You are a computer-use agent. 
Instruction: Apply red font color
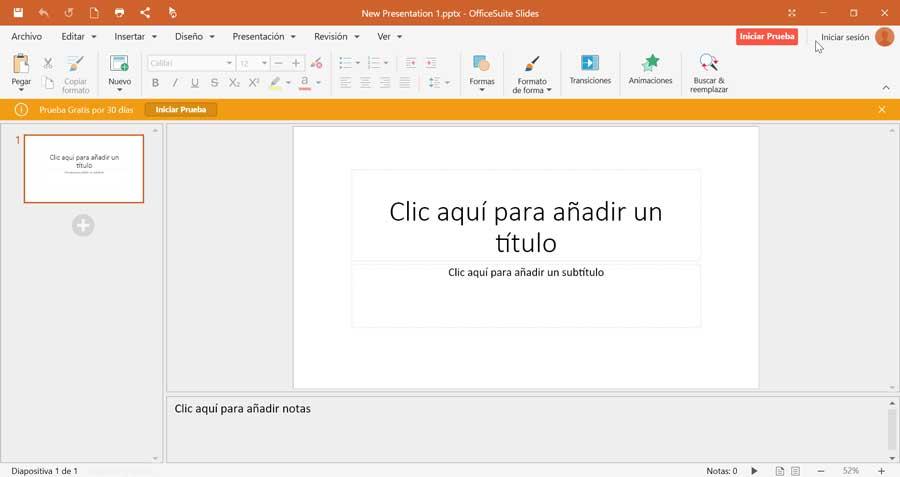305,83
